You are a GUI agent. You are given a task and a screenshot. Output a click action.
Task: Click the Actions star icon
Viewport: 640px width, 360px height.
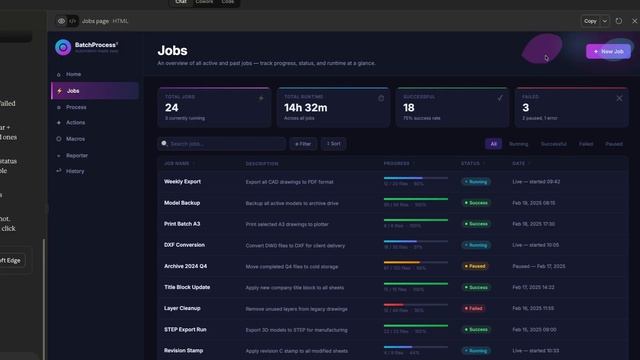(58, 122)
